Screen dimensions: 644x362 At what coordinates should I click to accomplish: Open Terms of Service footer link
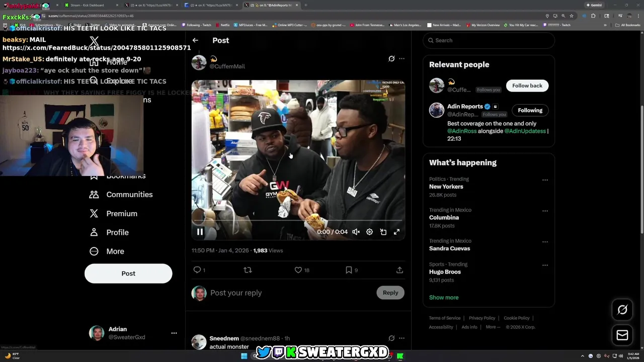point(445,318)
